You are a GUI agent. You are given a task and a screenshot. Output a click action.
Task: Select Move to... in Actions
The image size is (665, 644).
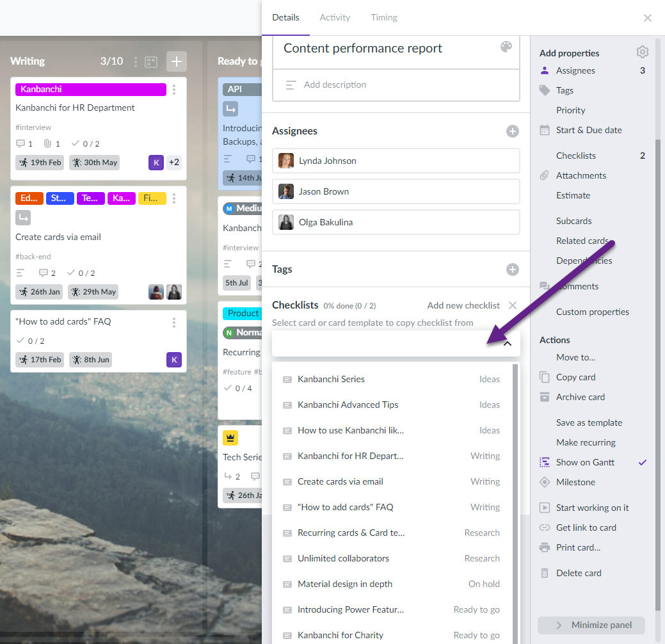(x=575, y=357)
